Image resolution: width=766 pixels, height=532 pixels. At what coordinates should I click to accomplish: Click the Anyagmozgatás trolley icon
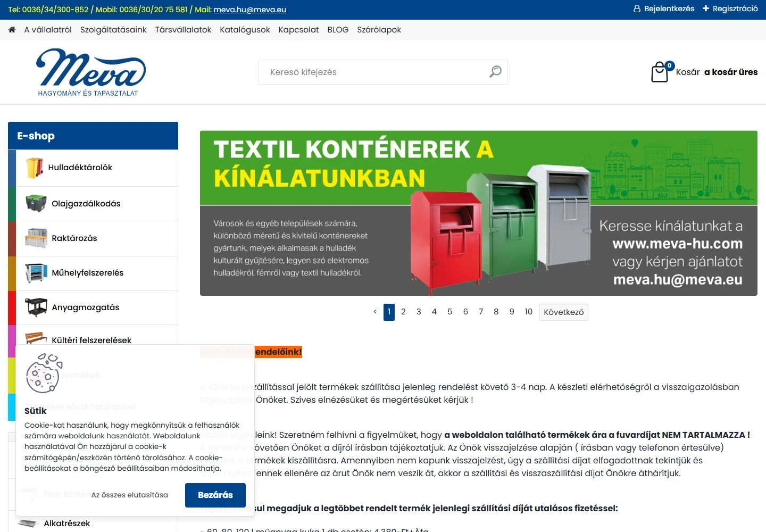(36, 307)
